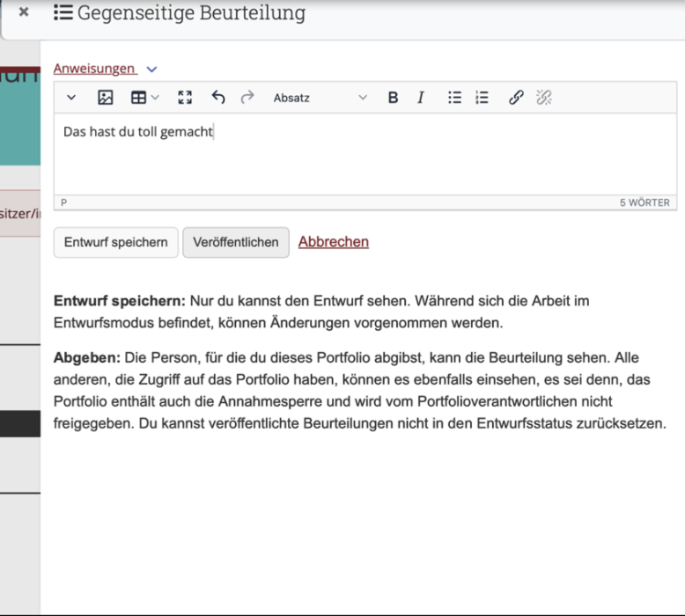Toggle italic formatting

(x=421, y=98)
